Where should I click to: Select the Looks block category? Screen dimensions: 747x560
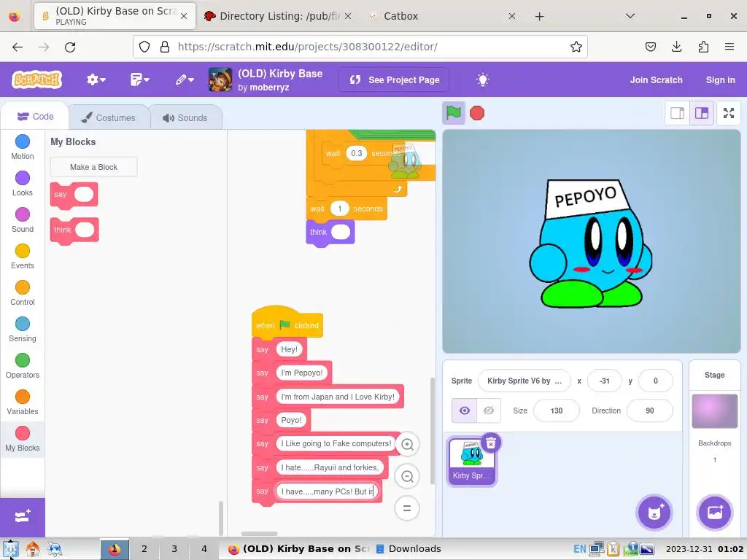click(x=23, y=184)
